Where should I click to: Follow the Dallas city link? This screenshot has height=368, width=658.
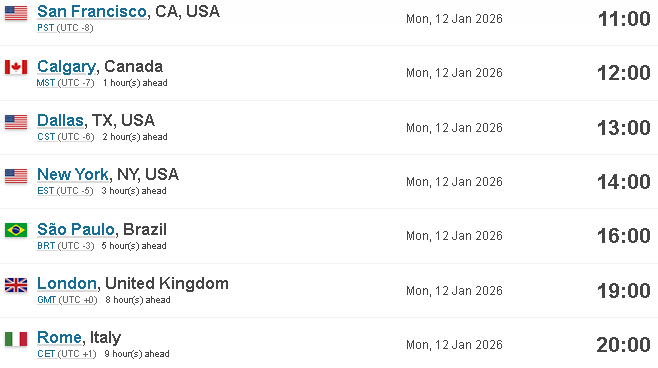(x=60, y=120)
